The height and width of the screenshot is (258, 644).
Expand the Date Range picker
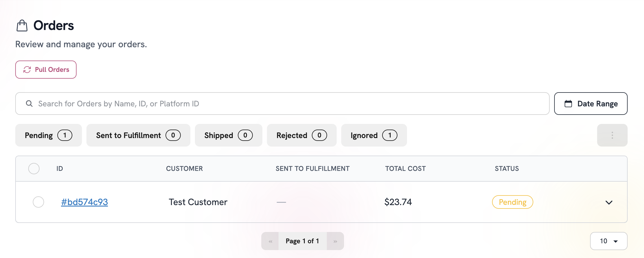coord(591,104)
